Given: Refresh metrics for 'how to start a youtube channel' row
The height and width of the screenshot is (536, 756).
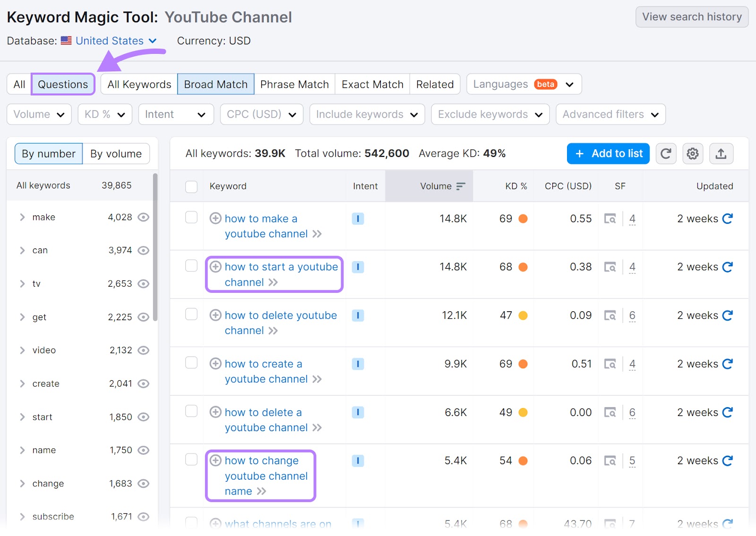Looking at the screenshot, I should [x=727, y=266].
